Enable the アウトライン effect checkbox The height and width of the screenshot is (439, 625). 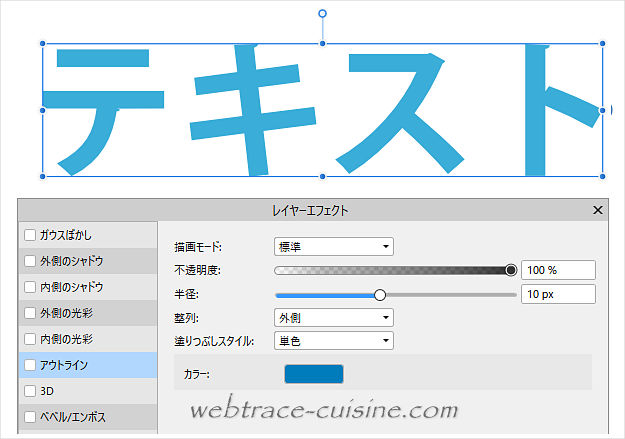pos(30,365)
